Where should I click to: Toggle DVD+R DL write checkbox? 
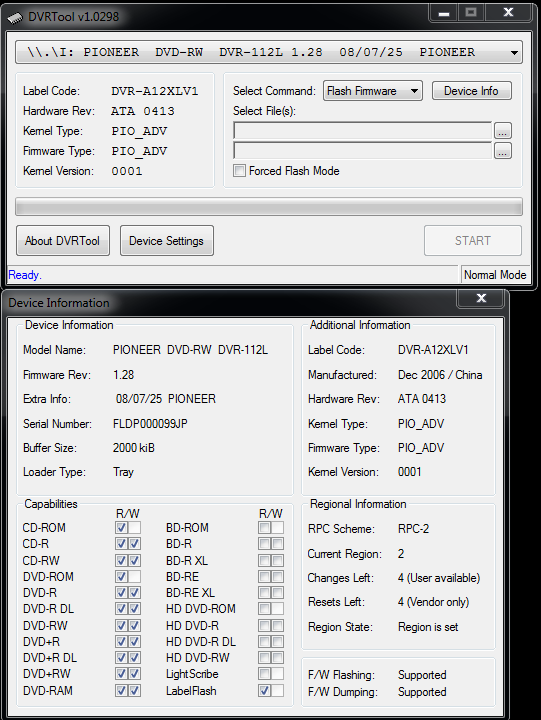coord(134,658)
